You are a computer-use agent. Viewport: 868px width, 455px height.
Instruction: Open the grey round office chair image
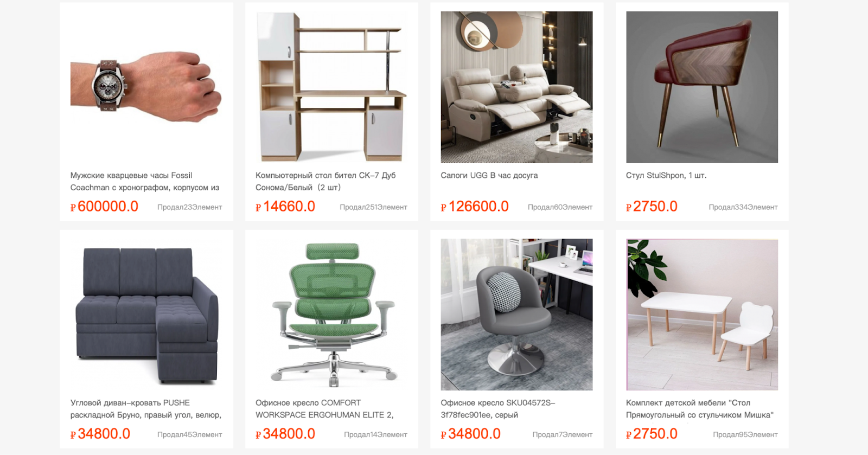pyautogui.click(x=516, y=315)
